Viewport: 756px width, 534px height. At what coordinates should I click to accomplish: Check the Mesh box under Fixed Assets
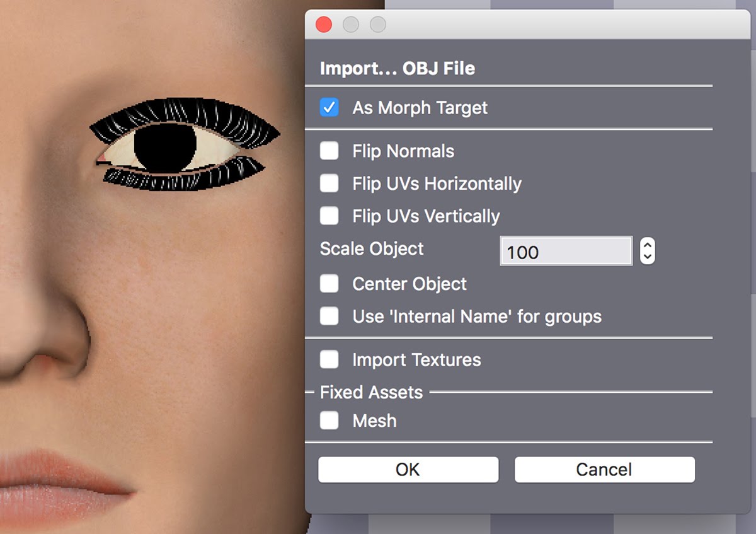click(329, 421)
